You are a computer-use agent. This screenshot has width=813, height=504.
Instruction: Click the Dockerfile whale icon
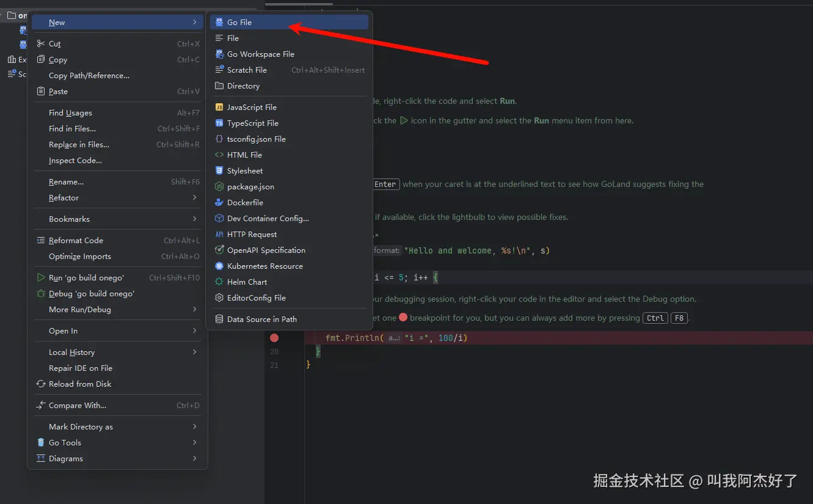tap(219, 202)
